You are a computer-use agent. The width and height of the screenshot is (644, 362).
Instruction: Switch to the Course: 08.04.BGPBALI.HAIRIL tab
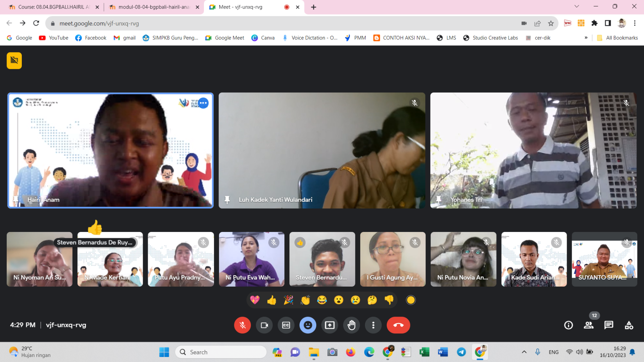pos(54,7)
